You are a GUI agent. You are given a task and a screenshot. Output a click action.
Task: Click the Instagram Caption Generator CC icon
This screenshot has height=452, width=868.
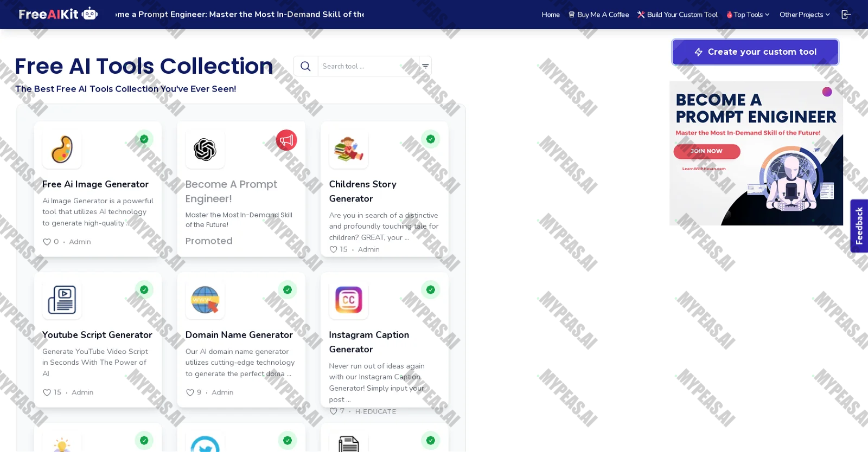pos(349,300)
